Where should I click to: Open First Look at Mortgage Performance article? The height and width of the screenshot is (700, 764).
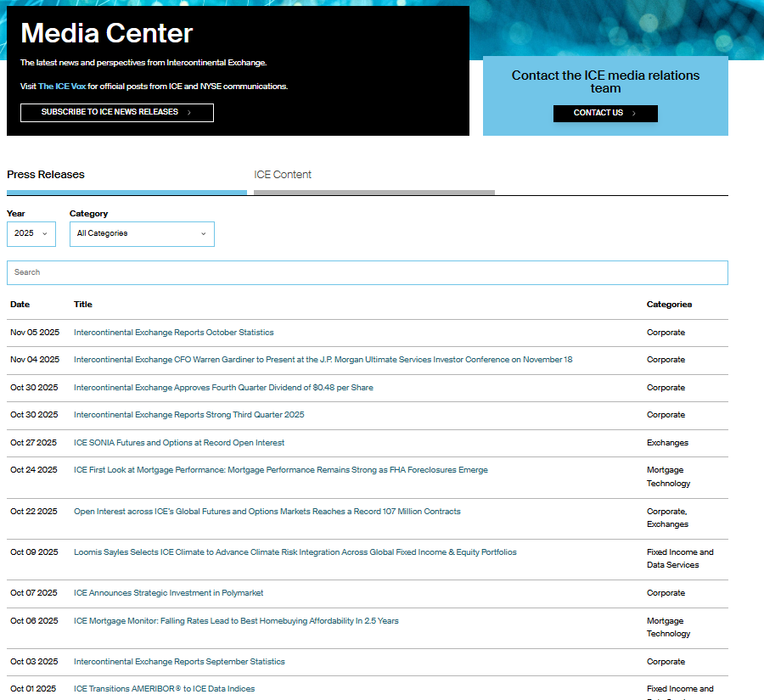coord(280,470)
